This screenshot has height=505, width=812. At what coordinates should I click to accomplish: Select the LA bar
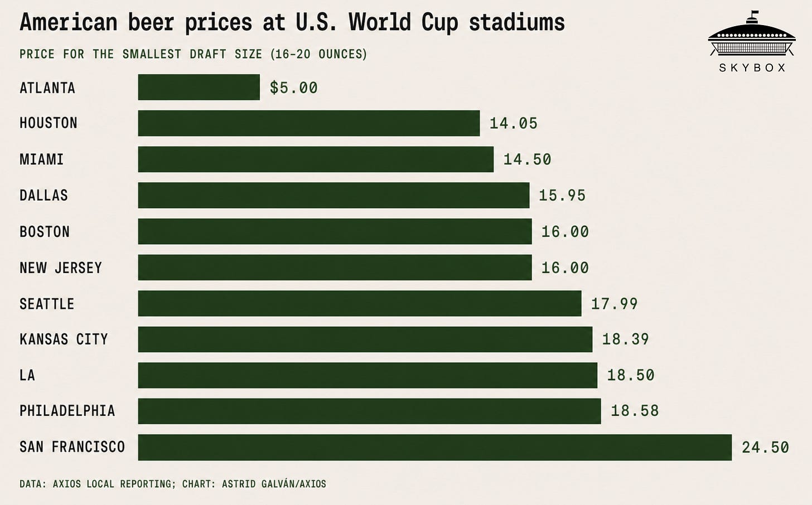pyautogui.click(x=368, y=375)
